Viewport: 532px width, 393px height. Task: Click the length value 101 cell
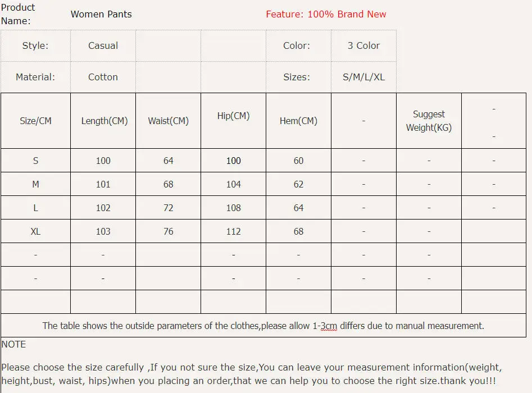[x=103, y=184]
